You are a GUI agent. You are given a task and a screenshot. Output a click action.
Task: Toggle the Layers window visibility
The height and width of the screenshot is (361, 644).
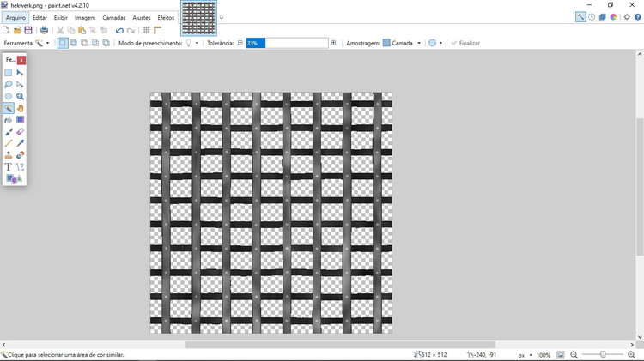pyautogui.click(x=603, y=17)
